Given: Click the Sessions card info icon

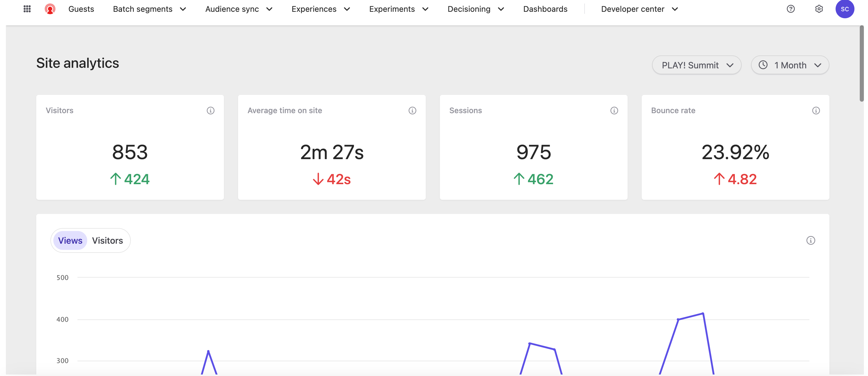Looking at the screenshot, I should (x=614, y=111).
